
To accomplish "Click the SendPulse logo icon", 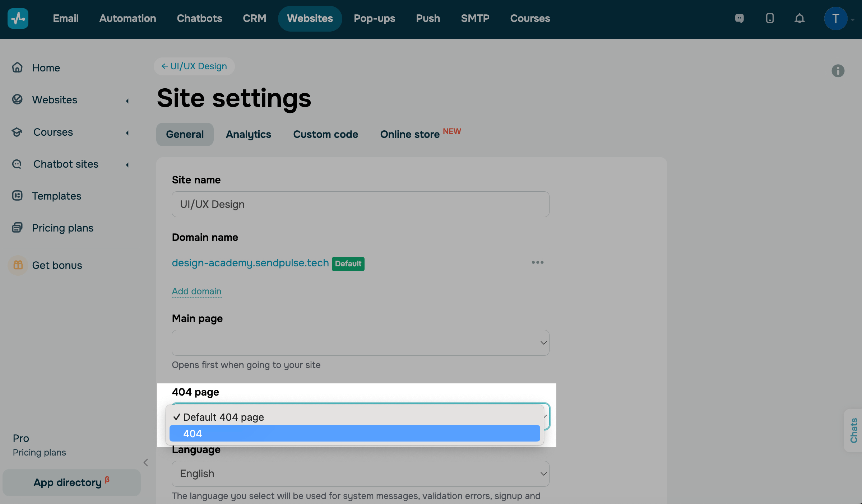I will click(18, 18).
